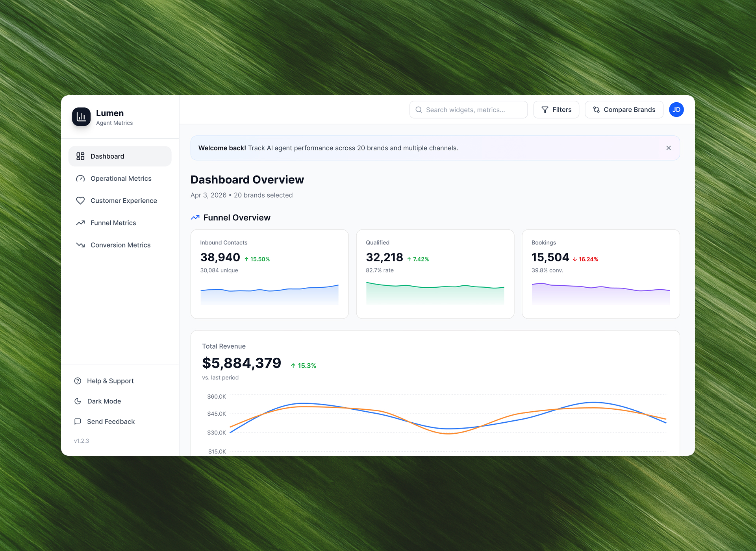Click the Compare Brands button
This screenshot has width=756, height=551.
click(624, 110)
